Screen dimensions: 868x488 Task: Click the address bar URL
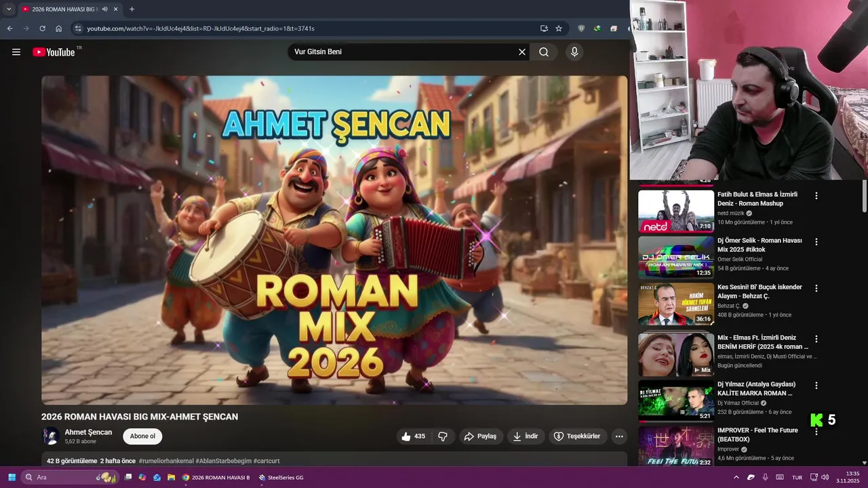[x=201, y=28]
